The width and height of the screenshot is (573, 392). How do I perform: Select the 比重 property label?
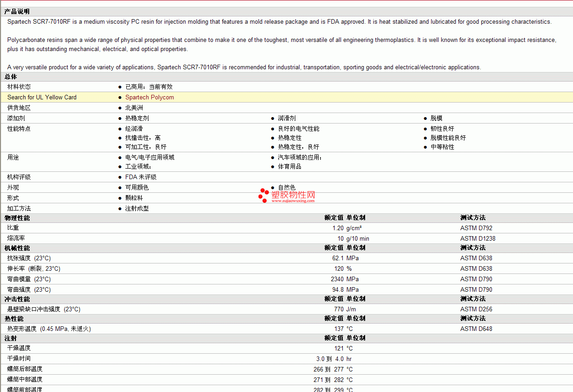click(x=13, y=228)
